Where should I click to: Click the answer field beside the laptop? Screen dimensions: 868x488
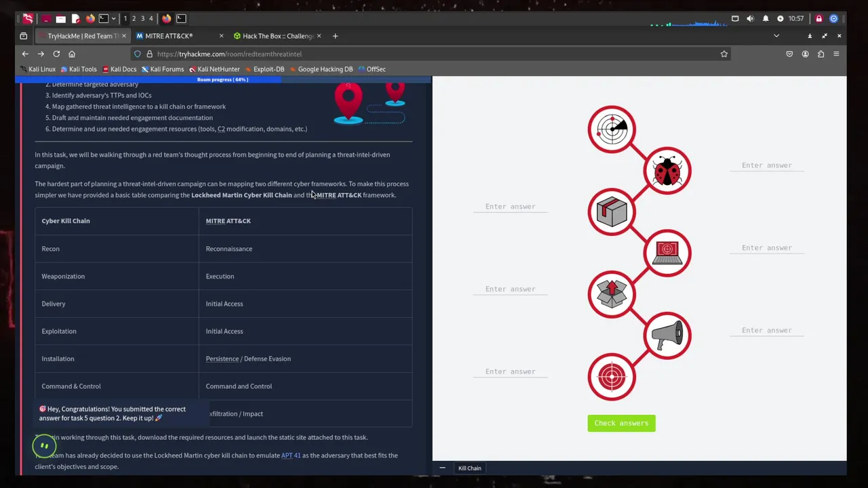[767, 248]
